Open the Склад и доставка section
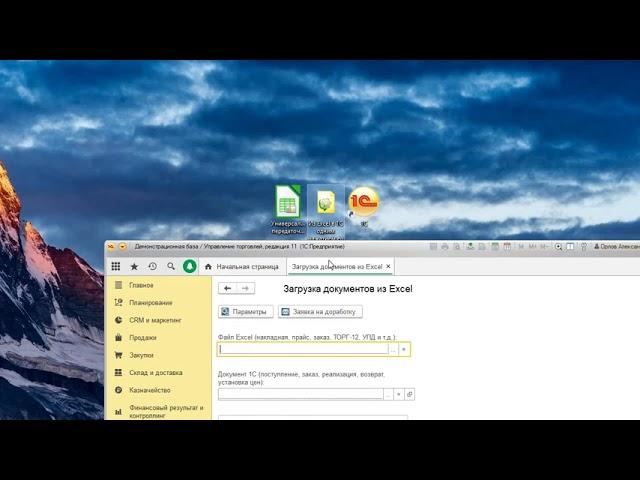 click(155, 372)
